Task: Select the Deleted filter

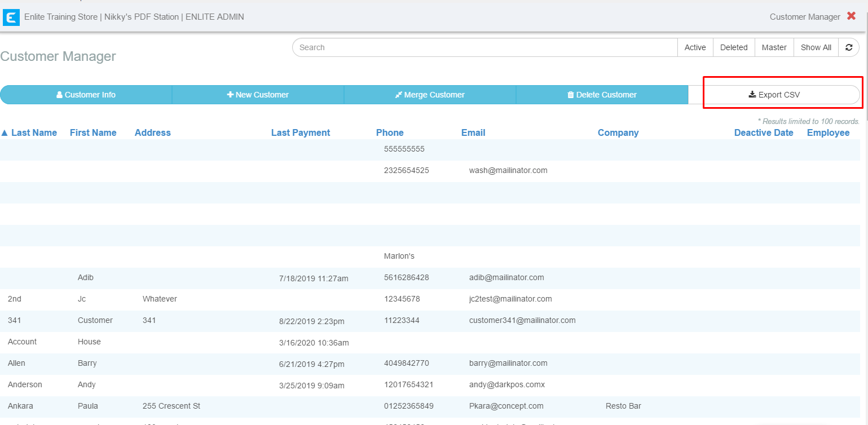Action: [x=734, y=47]
